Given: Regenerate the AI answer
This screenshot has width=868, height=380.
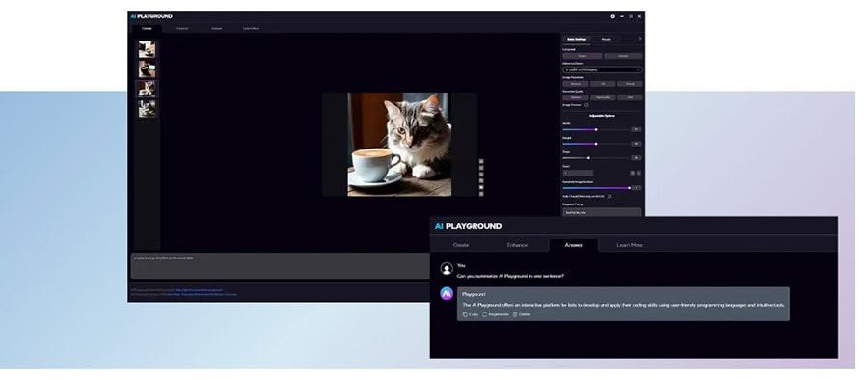Looking at the screenshot, I should [x=496, y=314].
